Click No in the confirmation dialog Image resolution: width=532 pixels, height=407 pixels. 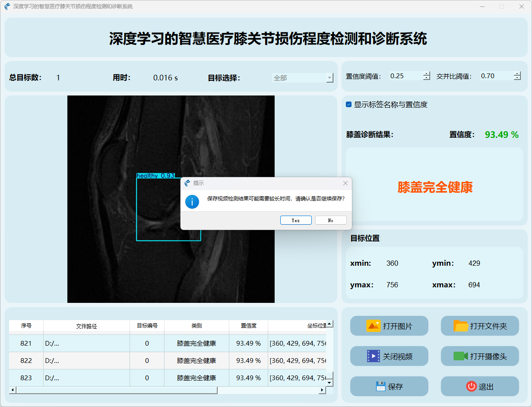click(x=331, y=220)
